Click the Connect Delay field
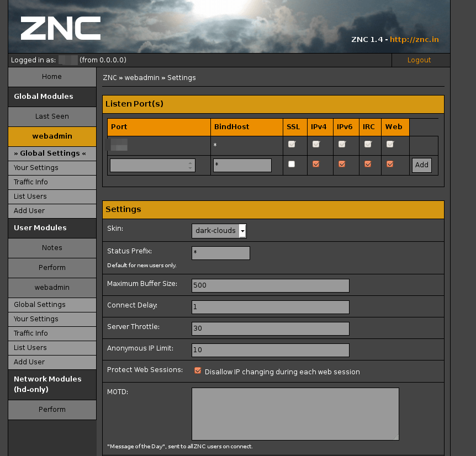Viewport: 476px width, 456px height. (271, 307)
